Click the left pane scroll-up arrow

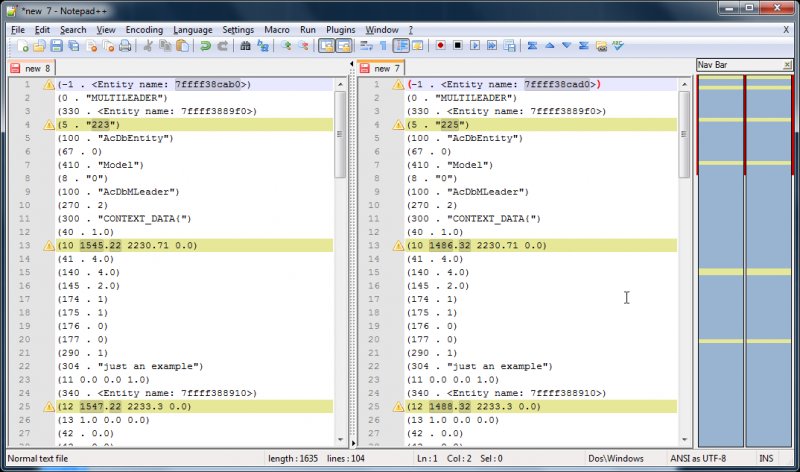point(340,84)
